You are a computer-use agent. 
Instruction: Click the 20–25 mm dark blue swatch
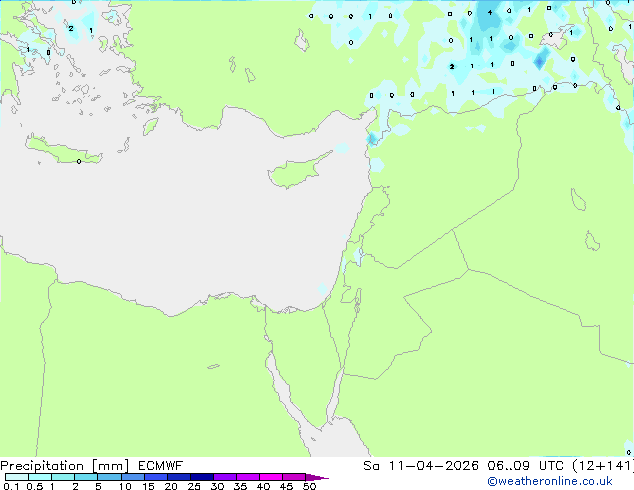[179, 477]
